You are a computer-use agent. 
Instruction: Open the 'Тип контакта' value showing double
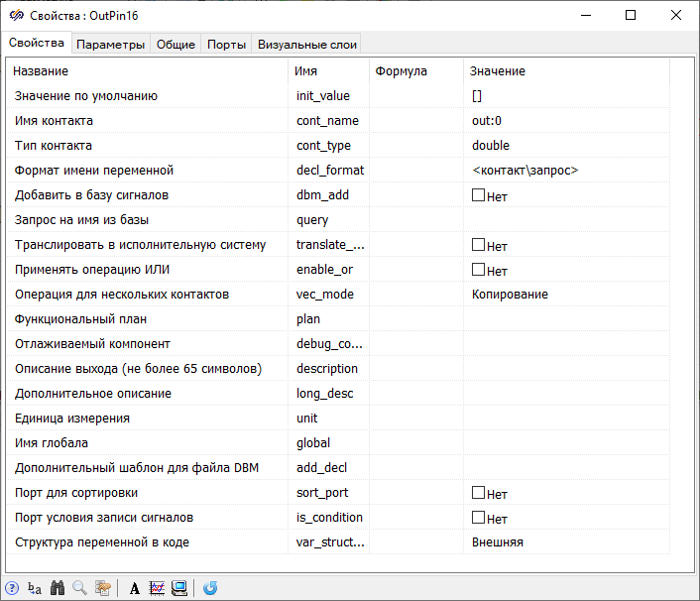(x=565, y=146)
